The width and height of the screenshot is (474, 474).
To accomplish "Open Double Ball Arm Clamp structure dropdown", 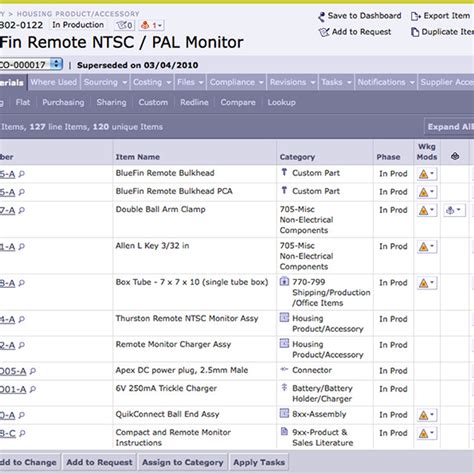I will click(454, 210).
